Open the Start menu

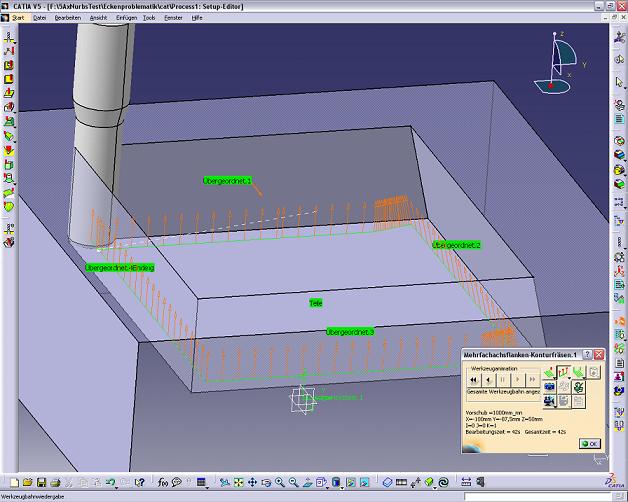pyautogui.click(x=18, y=18)
